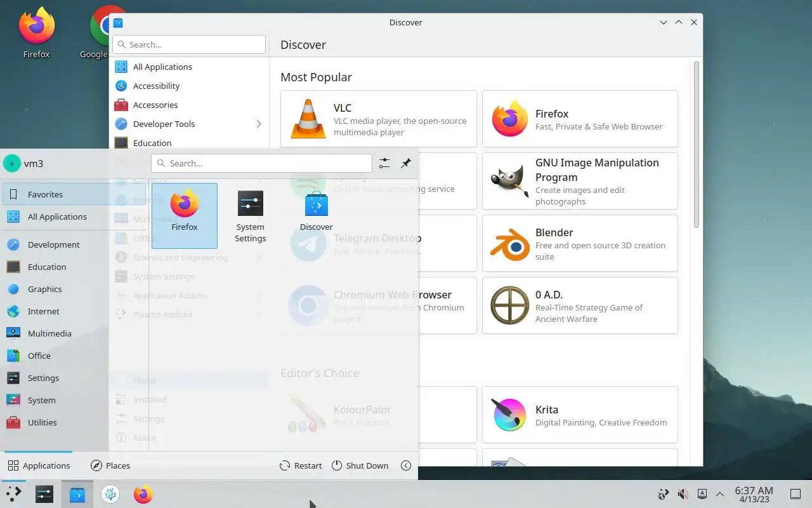Click the Shut Down button
This screenshot has height=508, width=812.
click(x=360, y=465)
